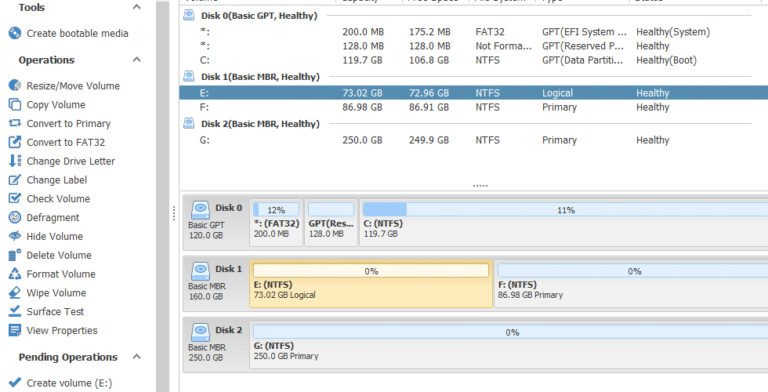Click the Defragment icon
Screen dimensions: 768x392
(15, 217)
